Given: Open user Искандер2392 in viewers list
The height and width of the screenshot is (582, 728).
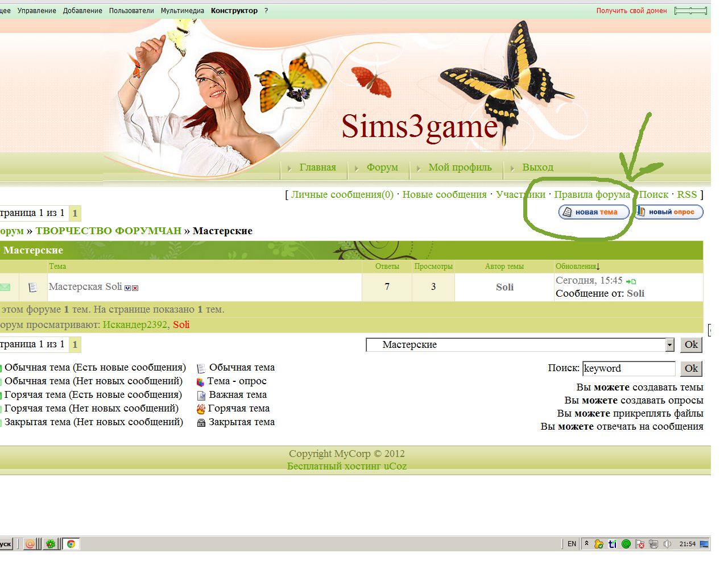Looking at the screenshot, I should click(x=135, y=325).
